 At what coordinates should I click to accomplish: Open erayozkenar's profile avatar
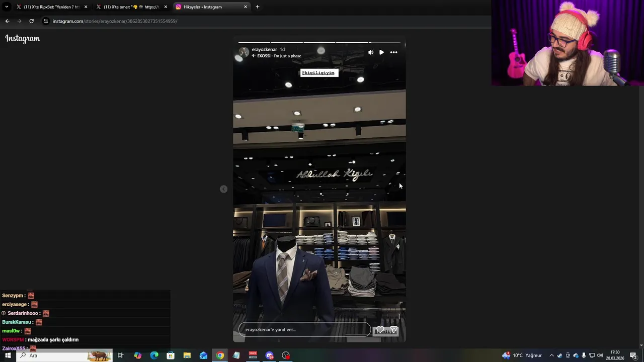click(244, 52)
